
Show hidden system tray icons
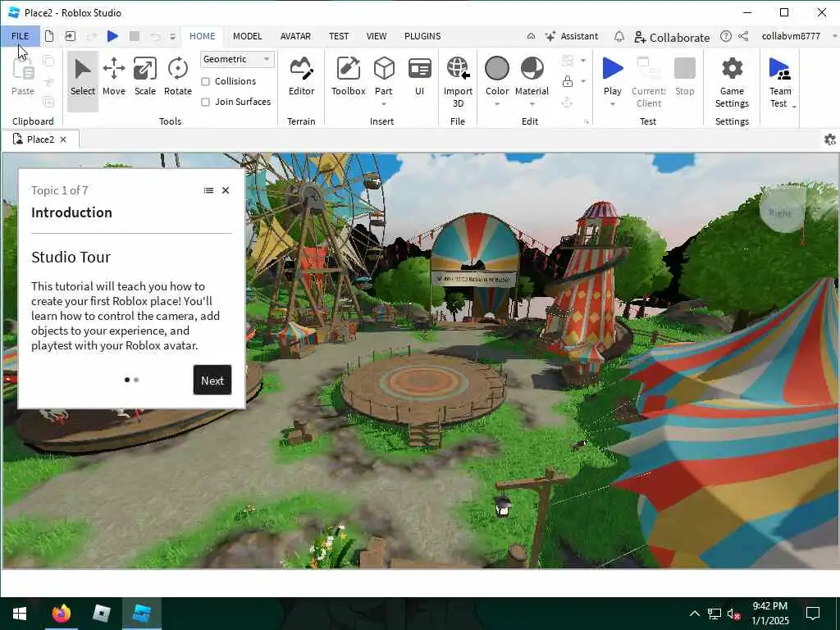694,614
